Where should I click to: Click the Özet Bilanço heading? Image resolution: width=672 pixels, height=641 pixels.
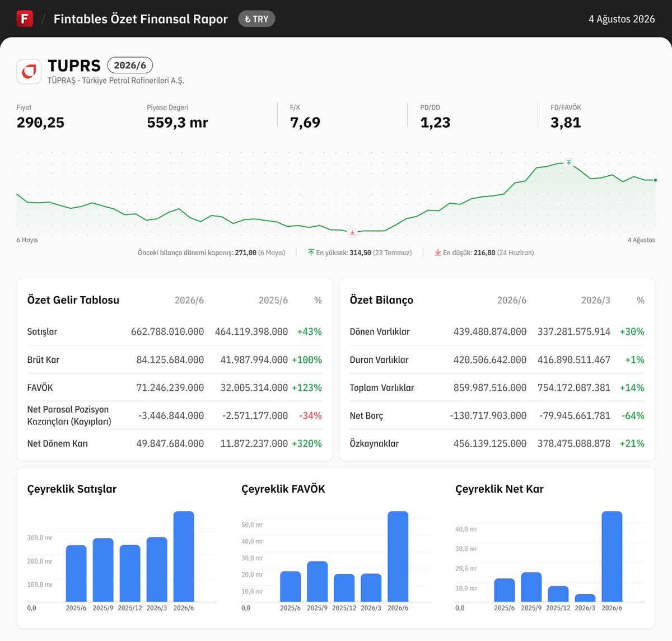pyautogui.click(x=381, y=300)
